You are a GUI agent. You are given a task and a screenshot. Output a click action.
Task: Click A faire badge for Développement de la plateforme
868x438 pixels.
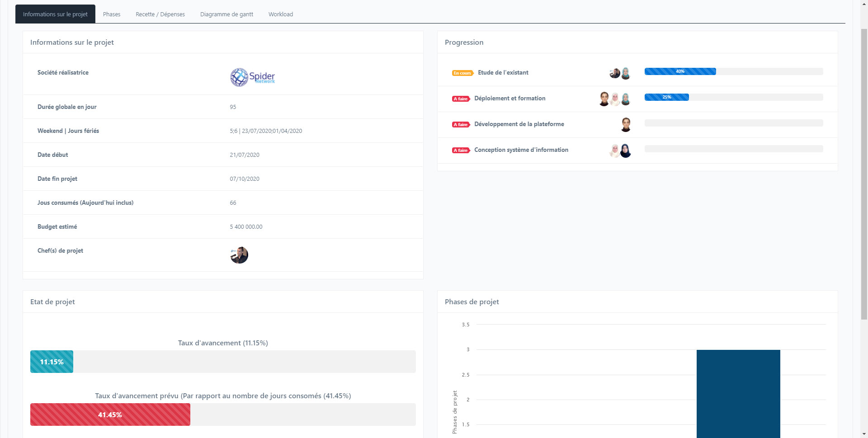point(461,124)
